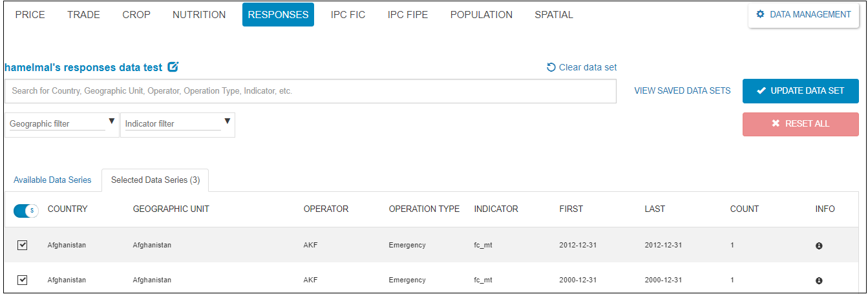Go to the NUTRITION section

[x=199, y=15]
